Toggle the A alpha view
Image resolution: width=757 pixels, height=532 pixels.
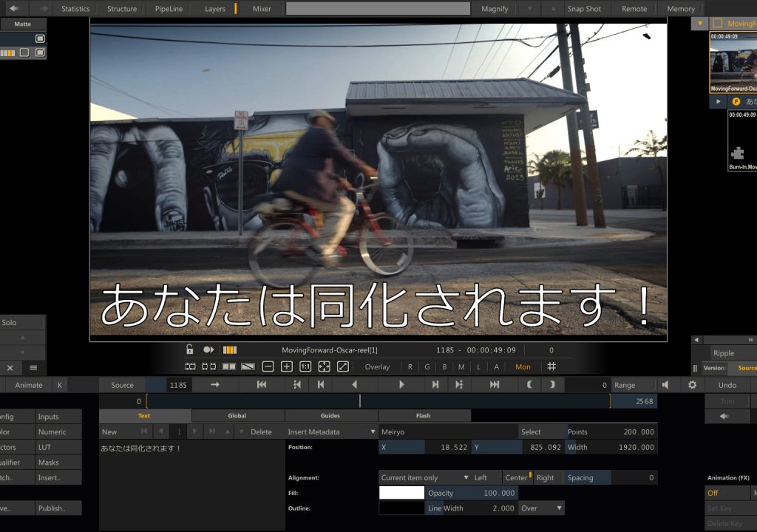[x=496, y=367]
